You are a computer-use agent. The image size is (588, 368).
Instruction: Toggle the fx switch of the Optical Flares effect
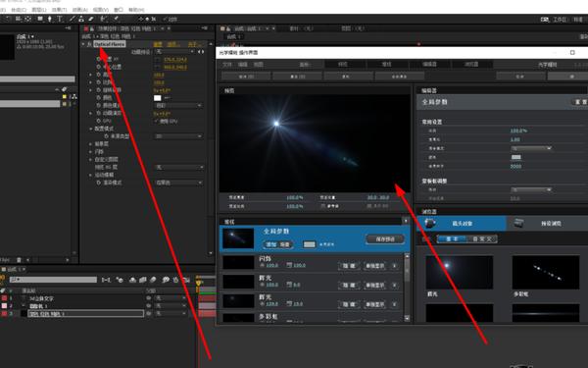(89, 44)
